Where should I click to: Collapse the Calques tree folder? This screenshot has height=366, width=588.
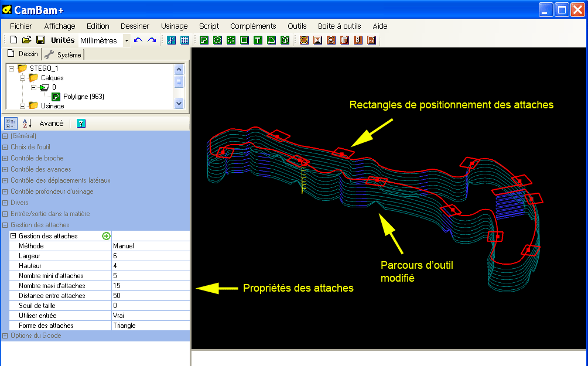[x=23, y=78]
